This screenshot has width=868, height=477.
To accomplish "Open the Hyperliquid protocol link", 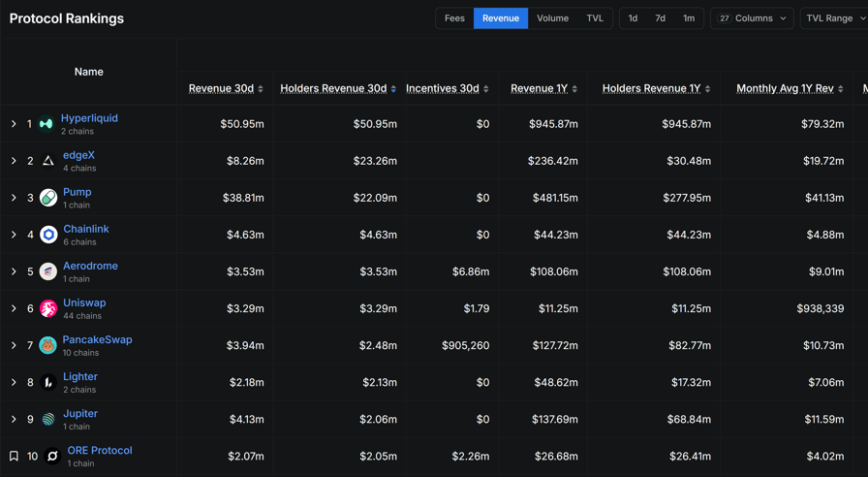I will [x=89, y=118].
